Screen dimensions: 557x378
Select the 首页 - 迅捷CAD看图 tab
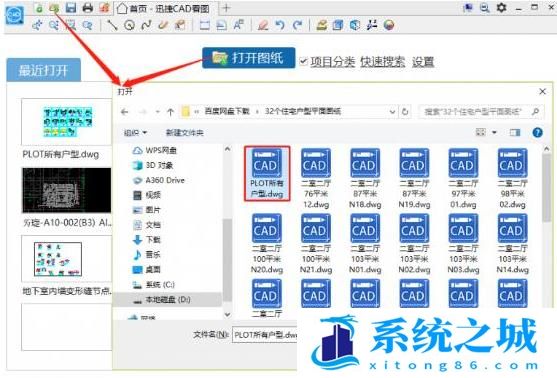[164, 8]
